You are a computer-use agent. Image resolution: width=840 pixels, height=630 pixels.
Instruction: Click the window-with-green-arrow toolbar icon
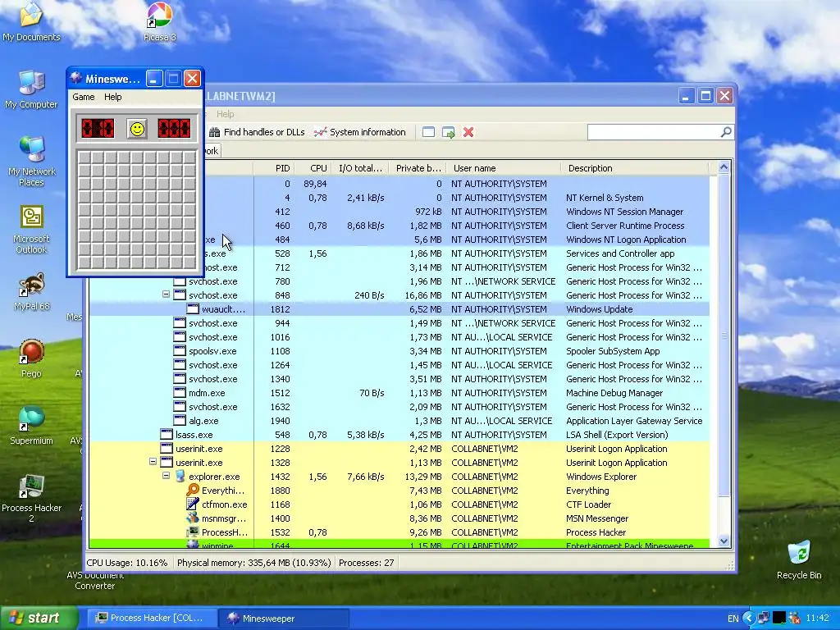449,132
